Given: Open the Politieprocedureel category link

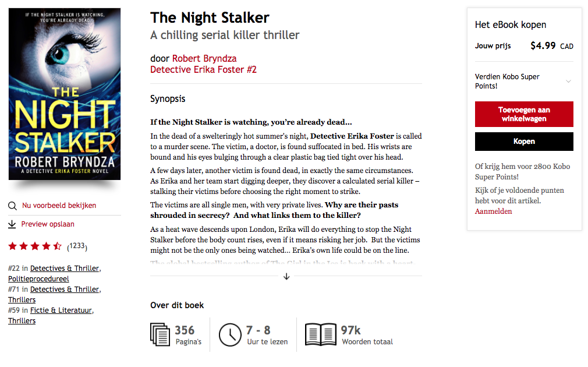Looking at the screenshot, I should (x=38, y=279).
